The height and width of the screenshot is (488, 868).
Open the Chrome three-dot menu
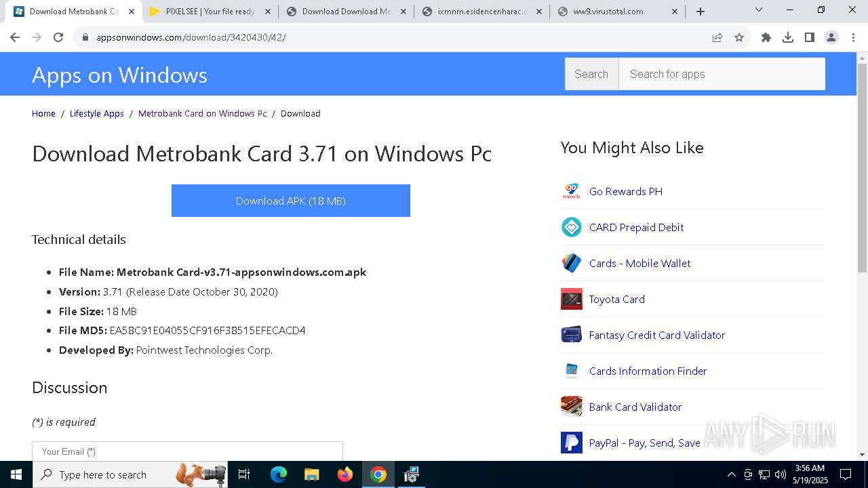pyautogui.click(x=852, y=37)
